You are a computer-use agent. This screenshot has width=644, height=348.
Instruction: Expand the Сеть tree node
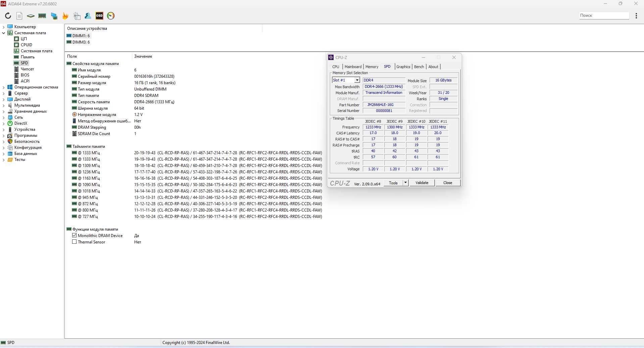click(x=4, y=117)
